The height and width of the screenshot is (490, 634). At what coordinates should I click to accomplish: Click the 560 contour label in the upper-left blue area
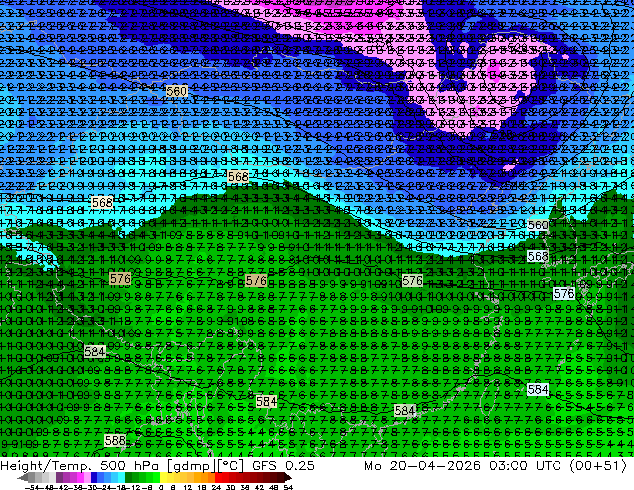point(177,91)
